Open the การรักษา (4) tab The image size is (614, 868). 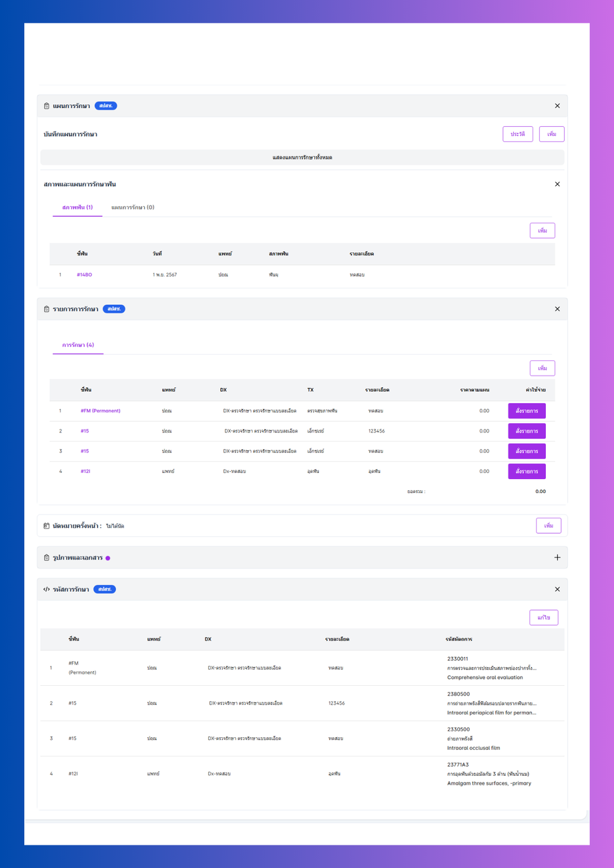(x=78, y=345)
